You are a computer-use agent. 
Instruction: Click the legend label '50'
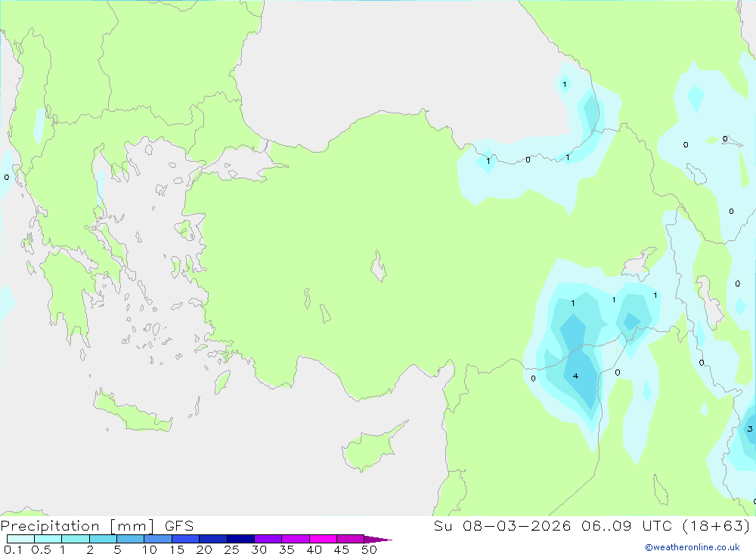pos(369,549)
